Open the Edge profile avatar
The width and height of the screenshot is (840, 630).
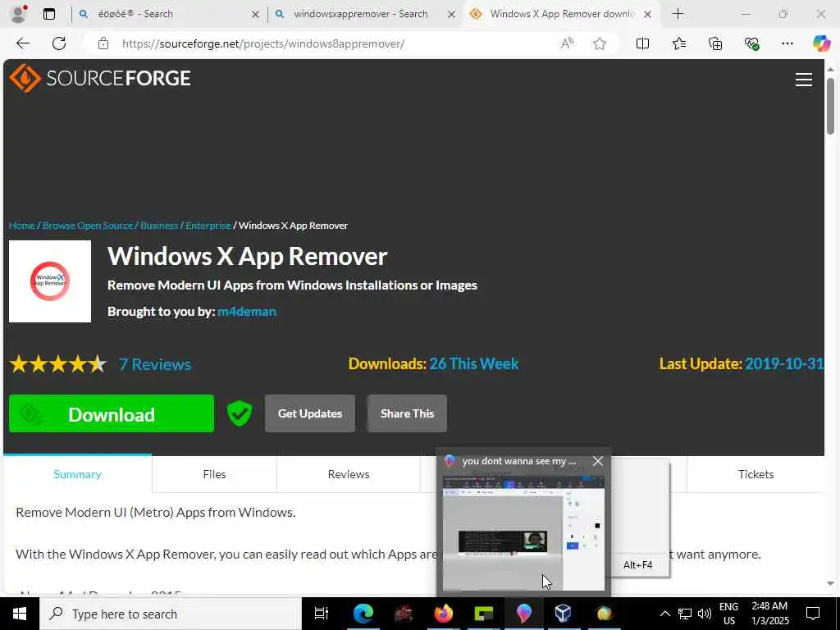pos(19,14)
